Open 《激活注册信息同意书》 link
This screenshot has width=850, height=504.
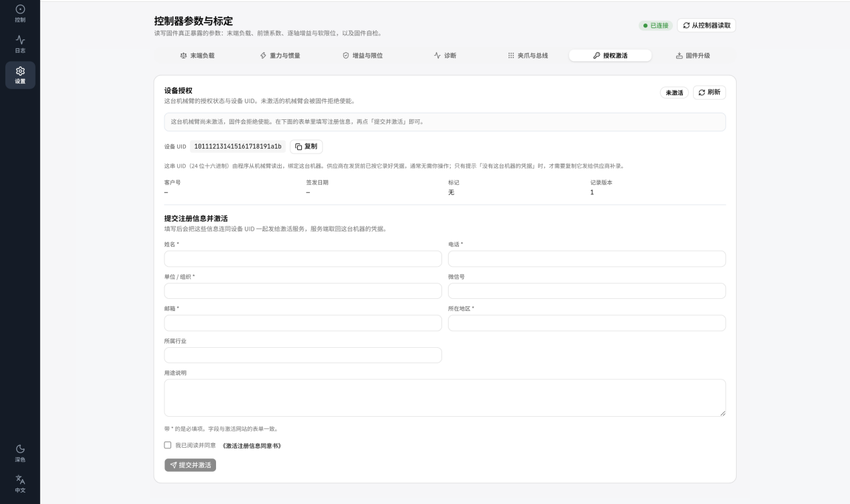pyautogui.click(x=251, y=445)
